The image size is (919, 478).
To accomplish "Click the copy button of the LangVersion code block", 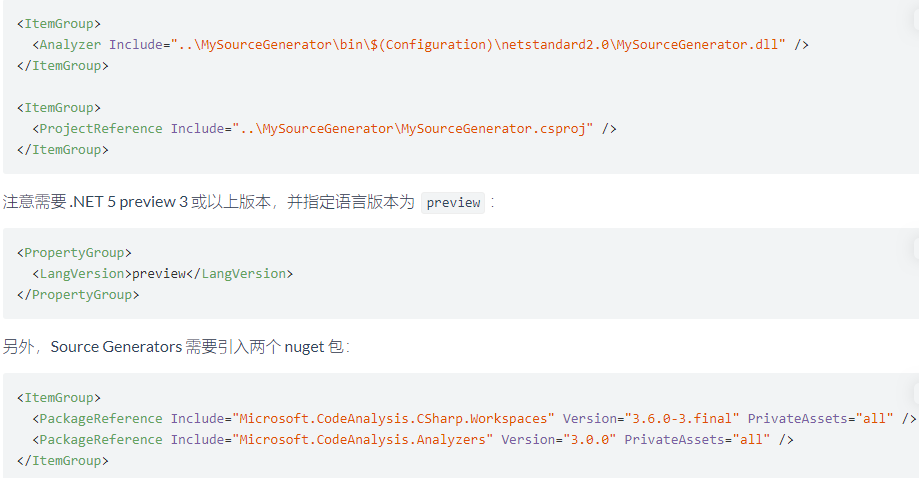I will click(x=917, y=248).
